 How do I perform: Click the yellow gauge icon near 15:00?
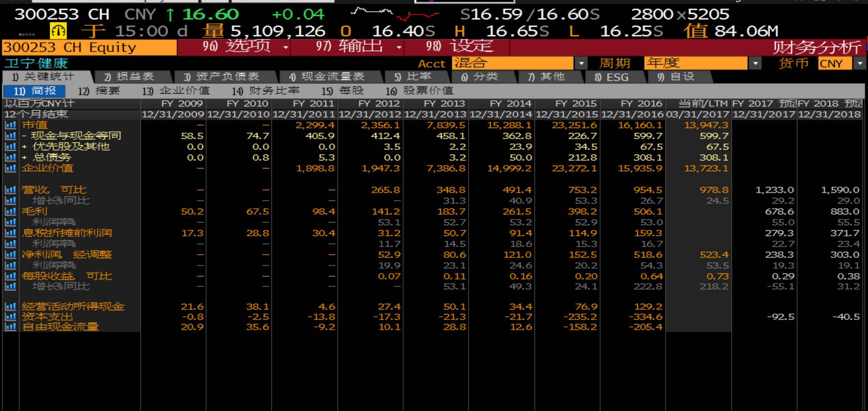[58, 31]
